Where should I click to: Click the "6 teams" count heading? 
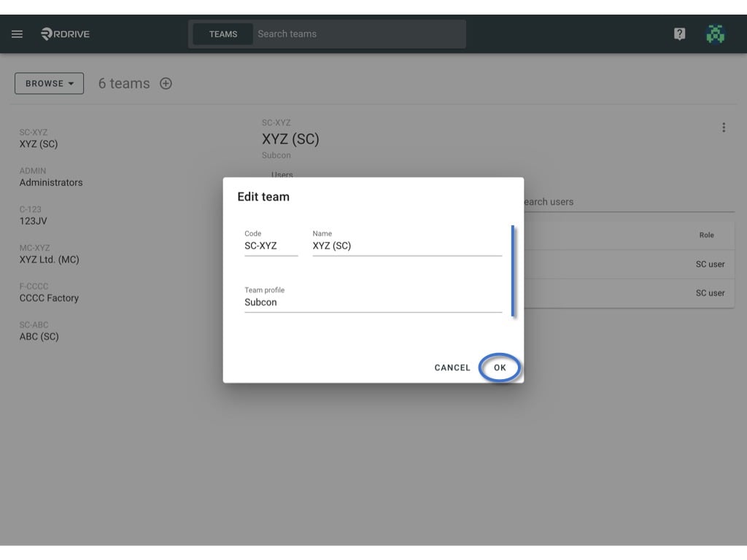tap(124, 83)
